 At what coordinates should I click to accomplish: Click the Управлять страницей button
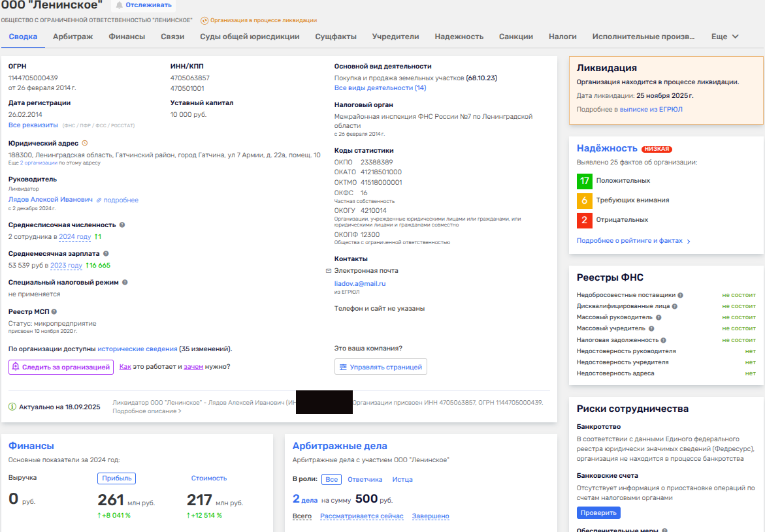(380, 367)
